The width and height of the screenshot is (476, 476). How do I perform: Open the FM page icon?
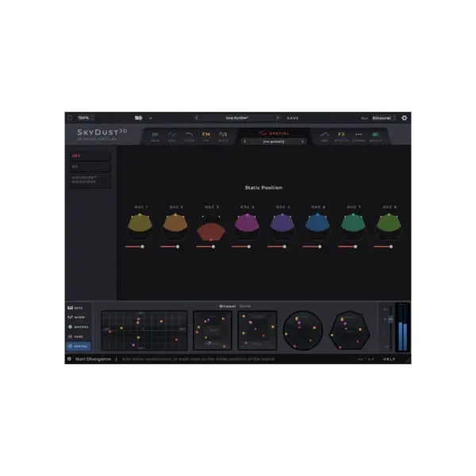coord(206,136)
